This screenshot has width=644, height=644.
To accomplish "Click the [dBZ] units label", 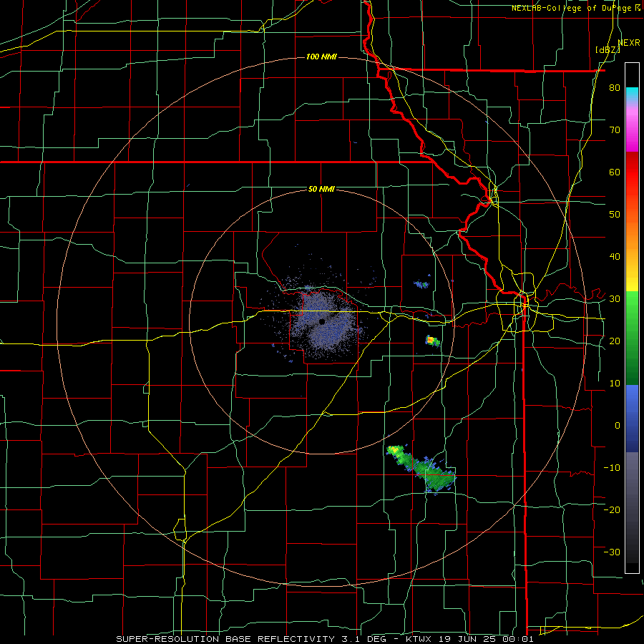I will pyautogui.click(x=608, y=50).
